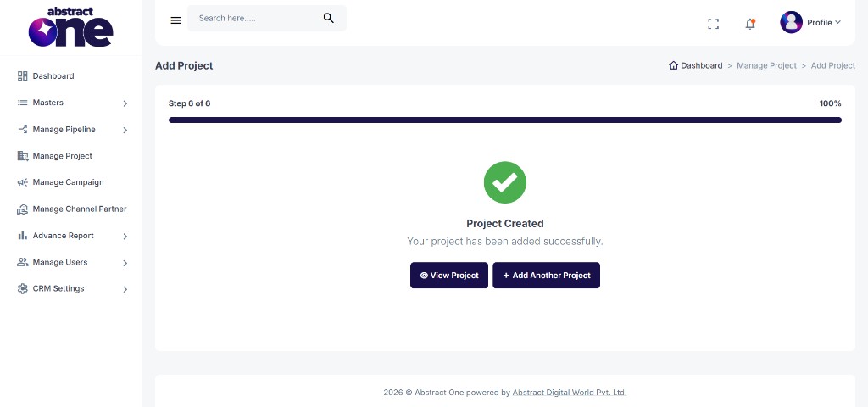Viewport: 868px width, 407px height.
Task: Click the step progress bar
Action: [505, 120]
